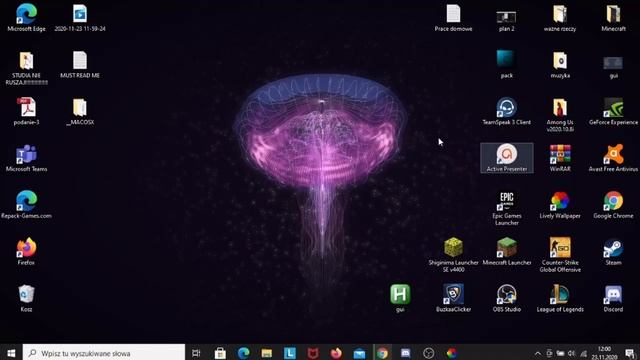This screenshot has width=640, height=360.
Task: Open Firefox from the taskbar
Action: (336, 353)
